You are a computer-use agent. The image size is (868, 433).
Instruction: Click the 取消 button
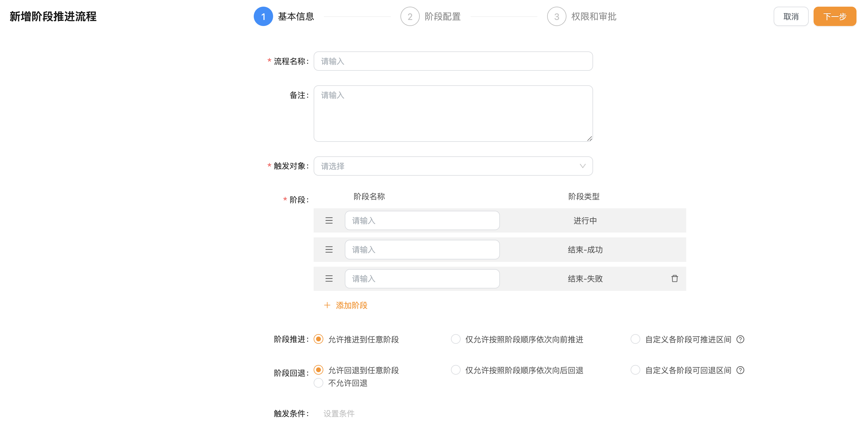coord(791,16)
